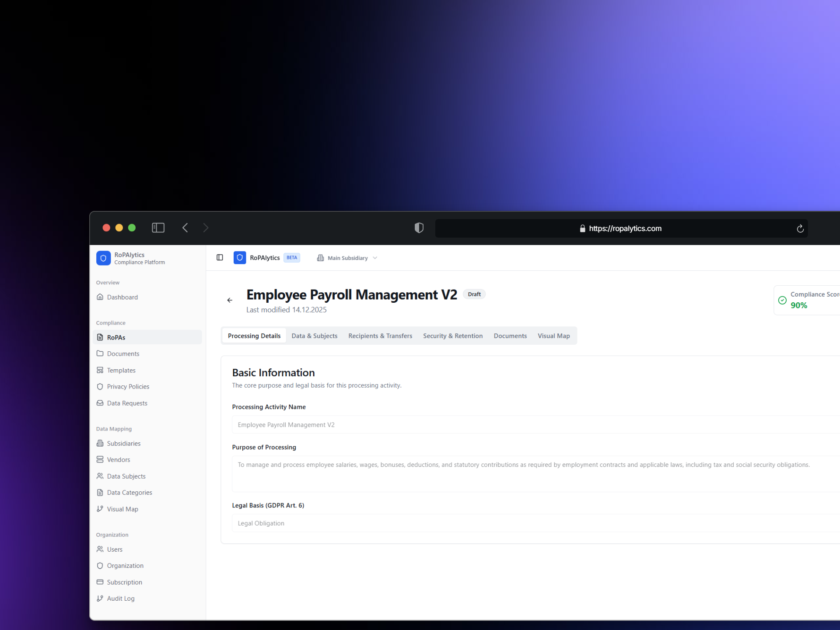
Task: Open Data Requests from the sidebar
Action: click(x=127, y=403)
